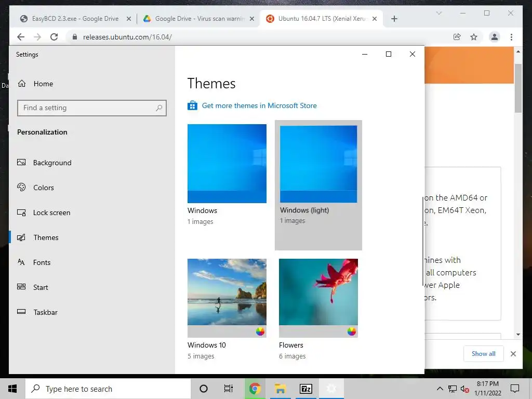Click the network tray icon
The width and height of the screenshot is (532, 399).
tap(453, 389)
